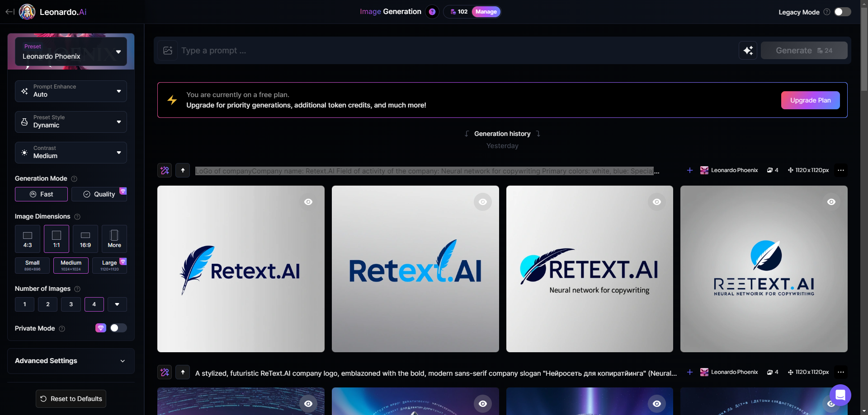Click the upload arrow icon next to the first prompt
The width and height of the screenshot is (868, 415).
183,170
